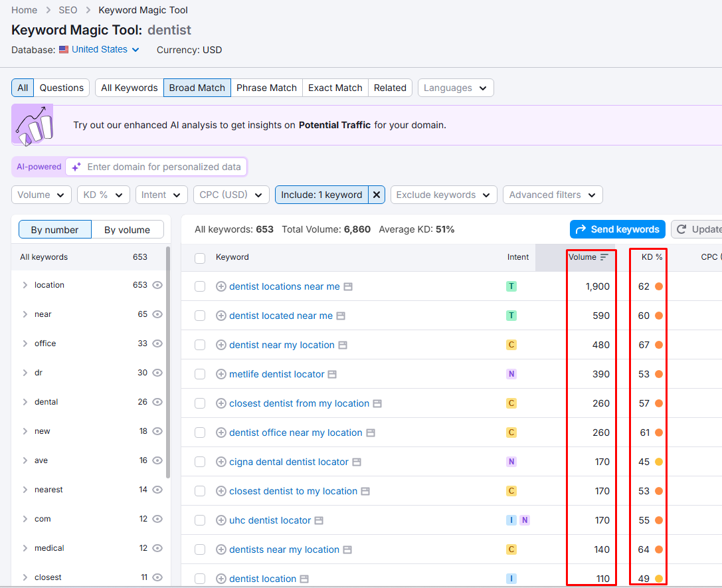The height and width of the screenshot is (588, 722).
Task: Switch to the Questions tab
Action: click(x=61, y=87)
